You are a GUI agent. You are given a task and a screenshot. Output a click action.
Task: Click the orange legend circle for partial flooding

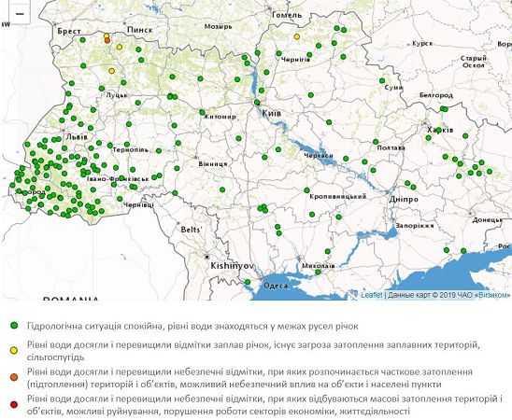pyautogui.click(x=14, y=377)
